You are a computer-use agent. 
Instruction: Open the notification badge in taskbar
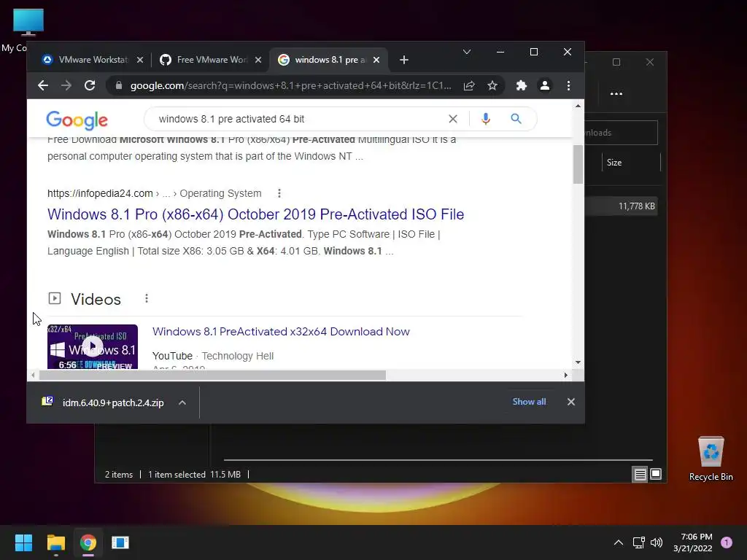(x=727, y=542)
